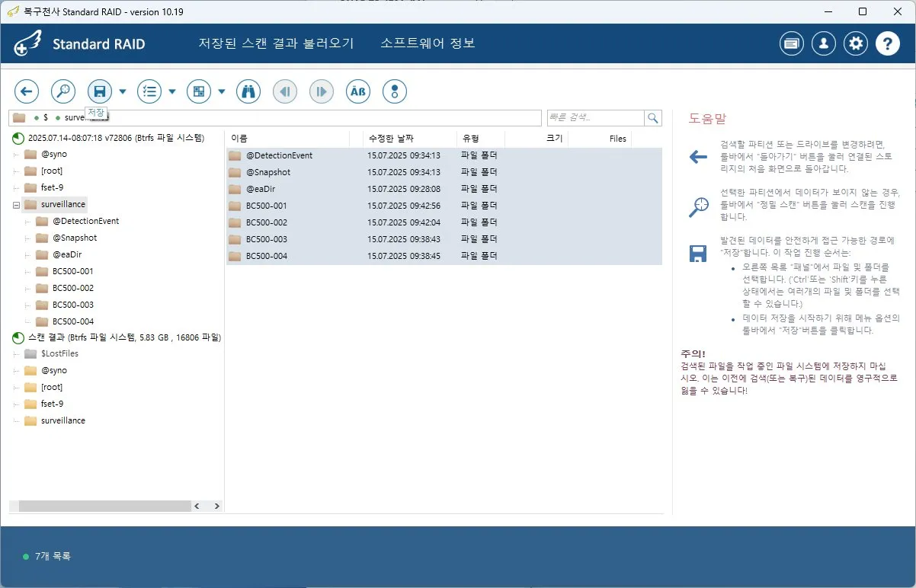916x588 pixels.
Task: Open the checklist options dropdown arrow
Action: click(x=172, y=91)
